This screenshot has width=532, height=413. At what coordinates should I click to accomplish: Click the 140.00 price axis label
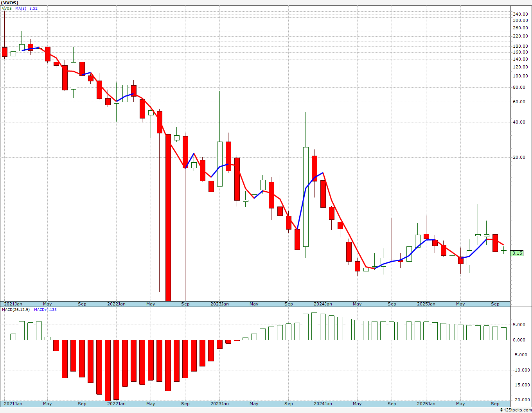(521, 59)
